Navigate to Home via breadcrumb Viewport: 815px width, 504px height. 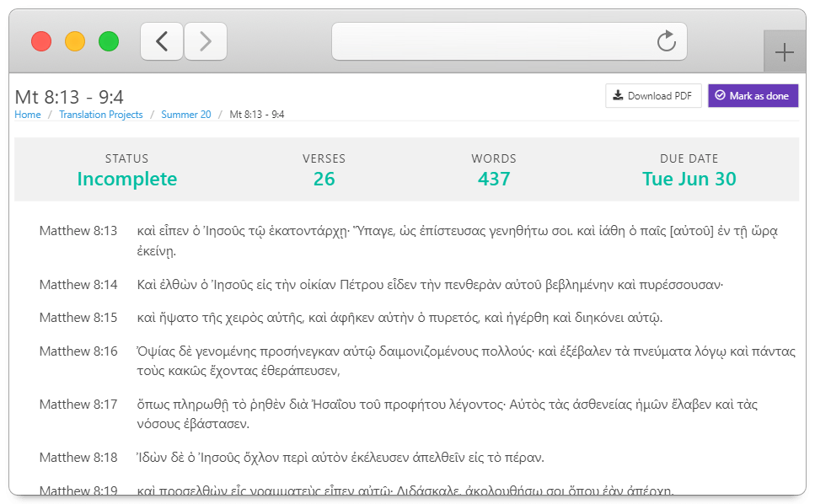pos(27,114)
